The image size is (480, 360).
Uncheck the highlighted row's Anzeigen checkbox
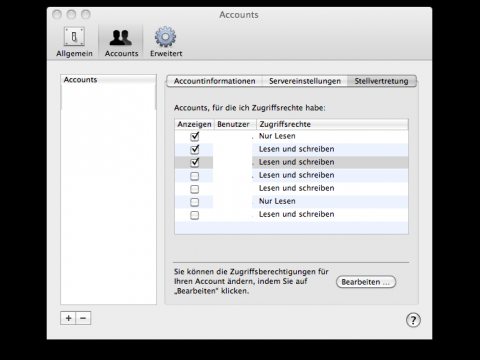[195, 162]
